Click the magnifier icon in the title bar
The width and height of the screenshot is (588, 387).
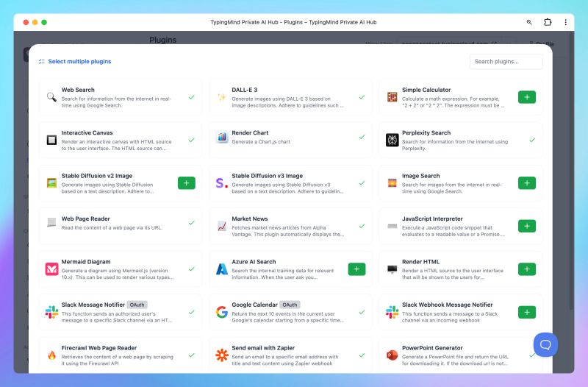[x=529, y=22]
